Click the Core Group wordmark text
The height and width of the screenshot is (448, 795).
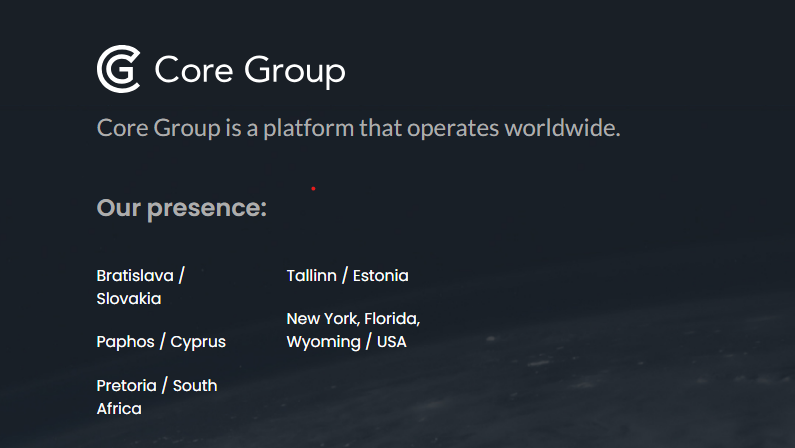[x=250, y=70]
